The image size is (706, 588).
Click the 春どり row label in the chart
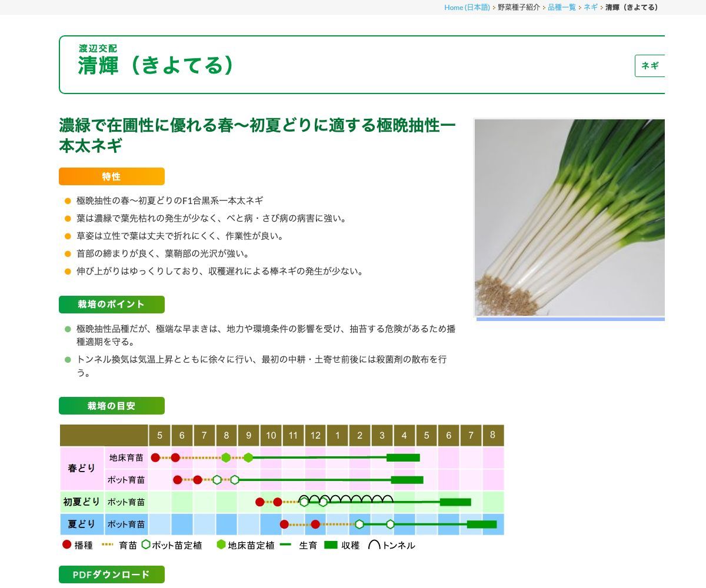point(81,468)
